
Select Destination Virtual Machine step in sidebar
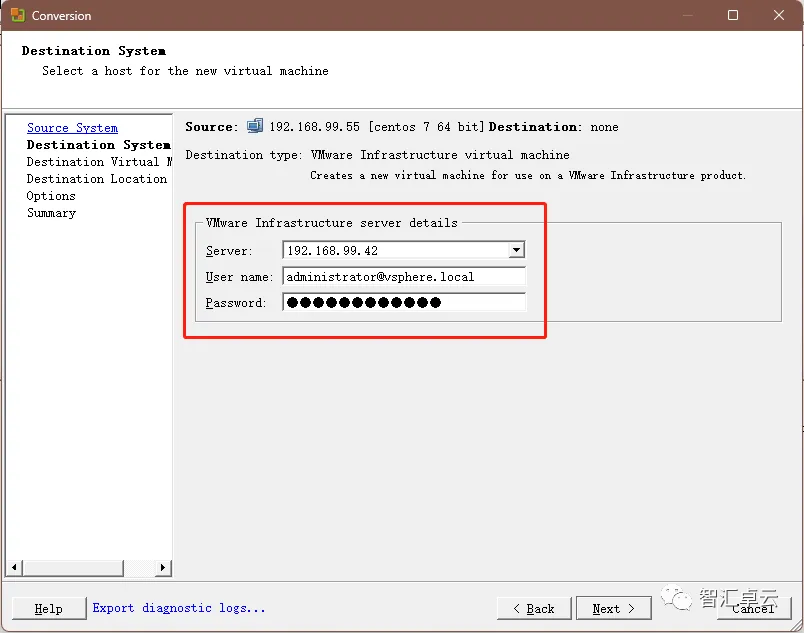(x=99, y=162)
